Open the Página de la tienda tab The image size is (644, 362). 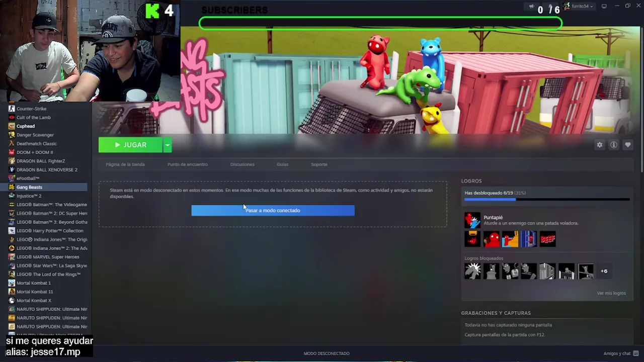coord(125,164)
